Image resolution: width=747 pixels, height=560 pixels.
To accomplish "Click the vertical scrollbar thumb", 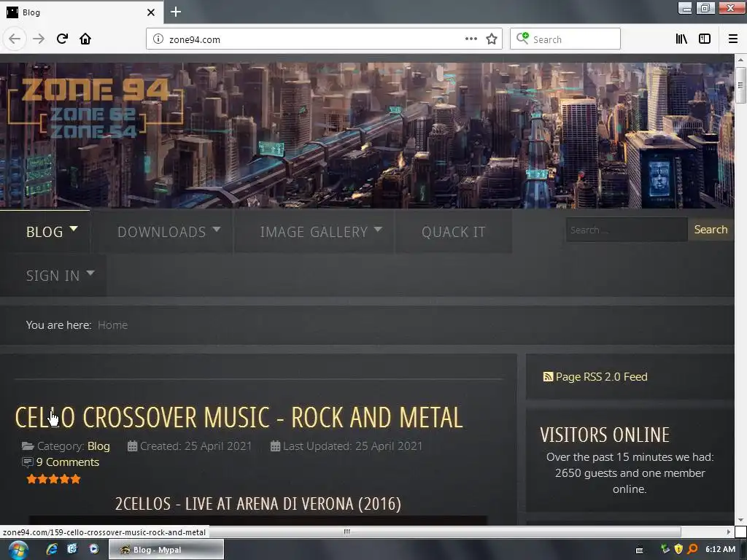I will click(x=740, y=86).
